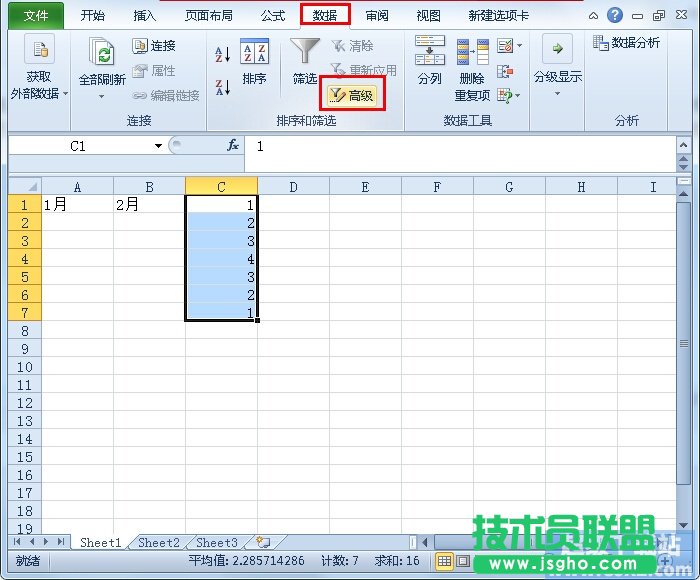
Task: Select the Sheet1 worksheet tab
Action: click(101, 542)
